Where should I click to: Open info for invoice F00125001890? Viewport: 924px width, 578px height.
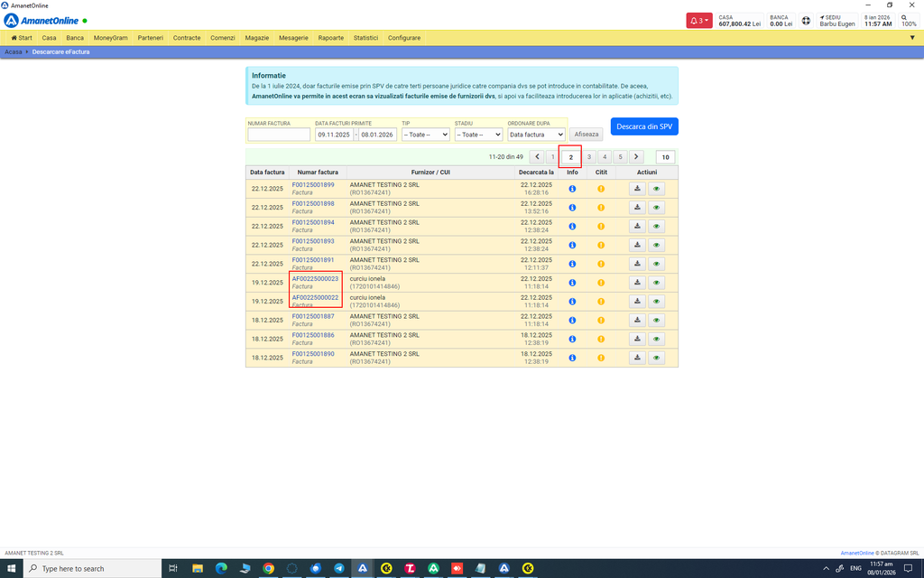point(572,358)
